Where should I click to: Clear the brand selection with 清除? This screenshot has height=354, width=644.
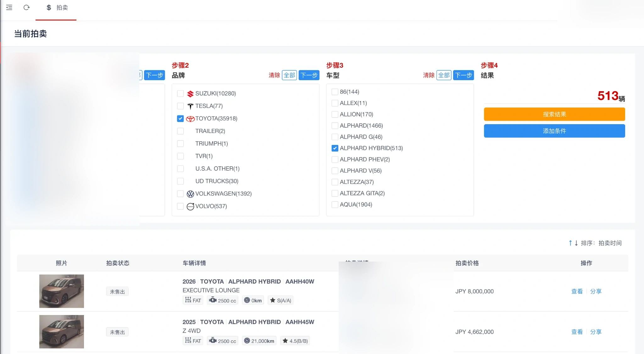coord(274,75)
